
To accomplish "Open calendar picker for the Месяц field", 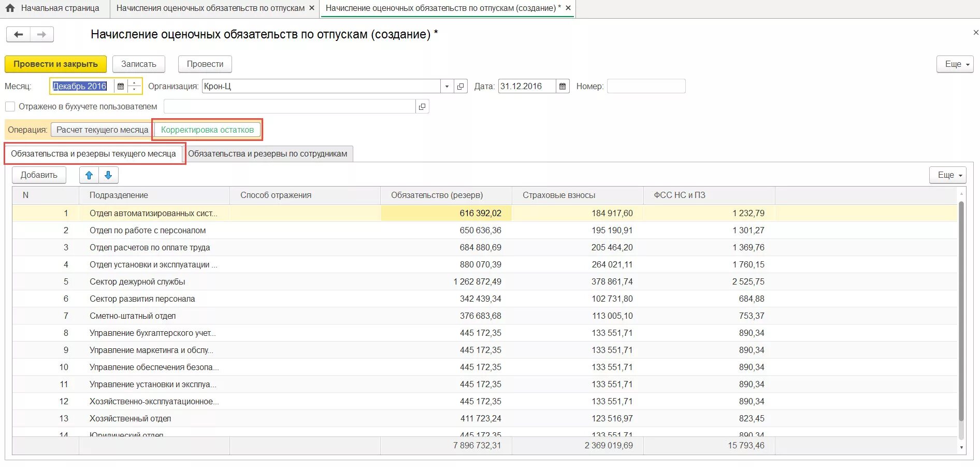I will coord(121,87).
